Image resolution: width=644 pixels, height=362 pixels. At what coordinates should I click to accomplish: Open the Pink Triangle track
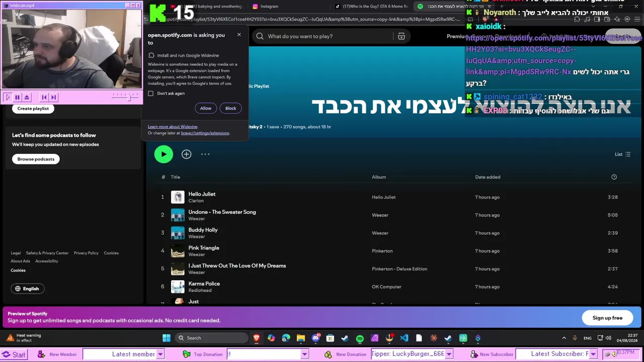coord(204,248)
